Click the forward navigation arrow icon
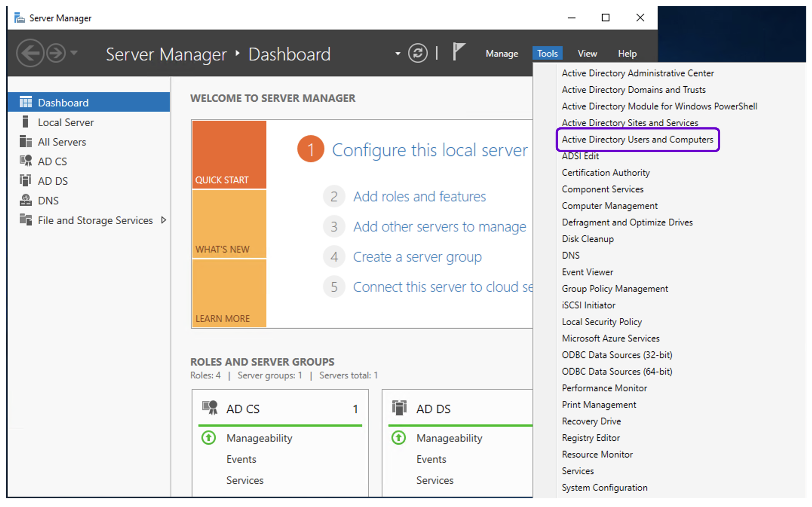 pyautogui.click(x=56, y=53)
